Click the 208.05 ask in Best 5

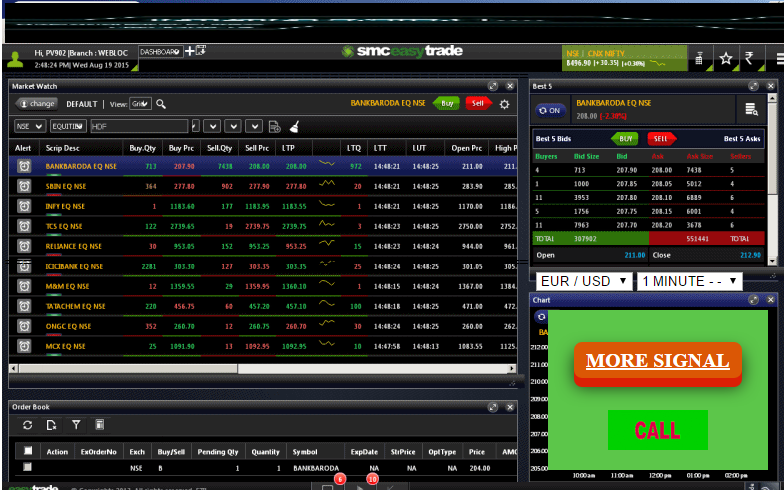click(x=662, y=184)
